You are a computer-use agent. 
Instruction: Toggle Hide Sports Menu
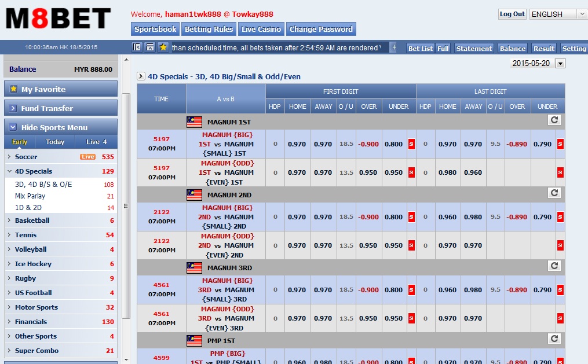[x=61, y=127]
